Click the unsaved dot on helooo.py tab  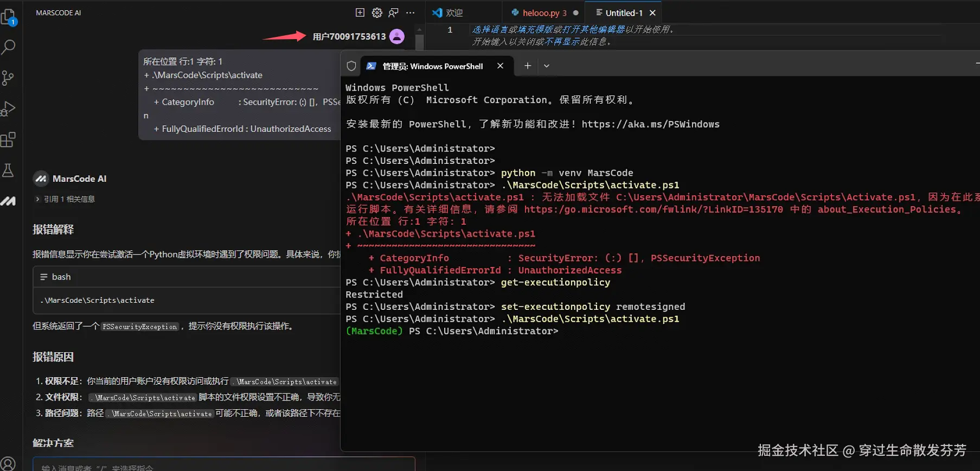[x=575, y=12]
